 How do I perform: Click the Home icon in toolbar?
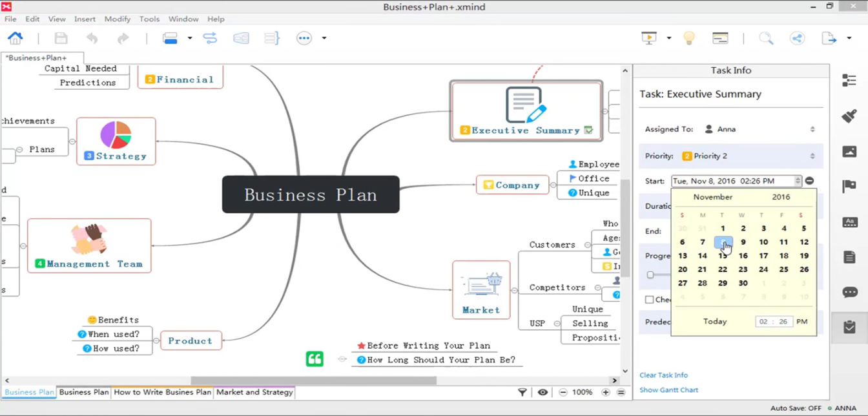pos(15,38)
